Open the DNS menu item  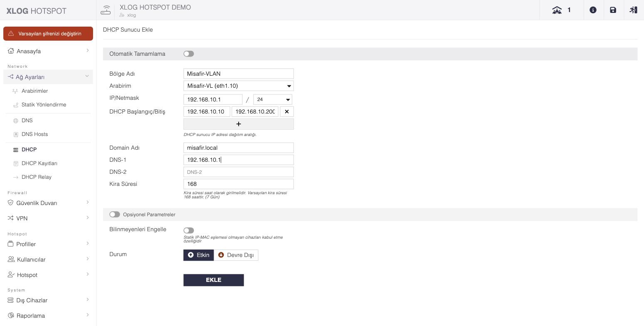27,121
